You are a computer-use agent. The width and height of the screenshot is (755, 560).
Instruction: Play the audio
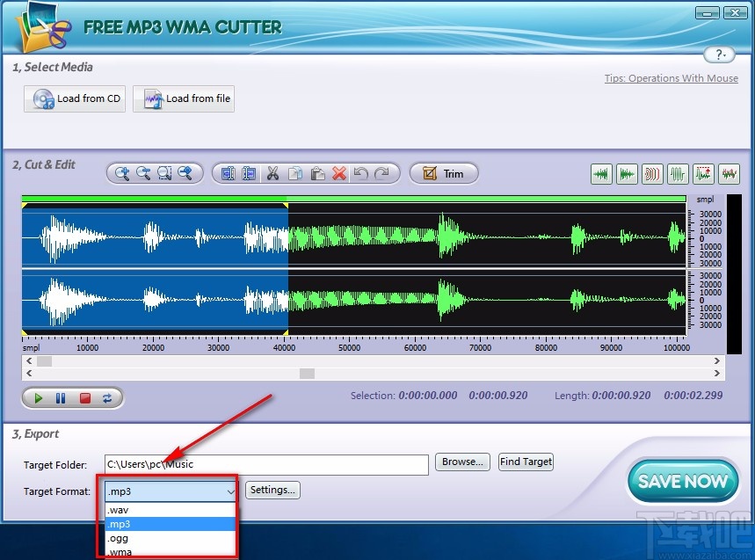pyautogui.click(x=39, y=398)
